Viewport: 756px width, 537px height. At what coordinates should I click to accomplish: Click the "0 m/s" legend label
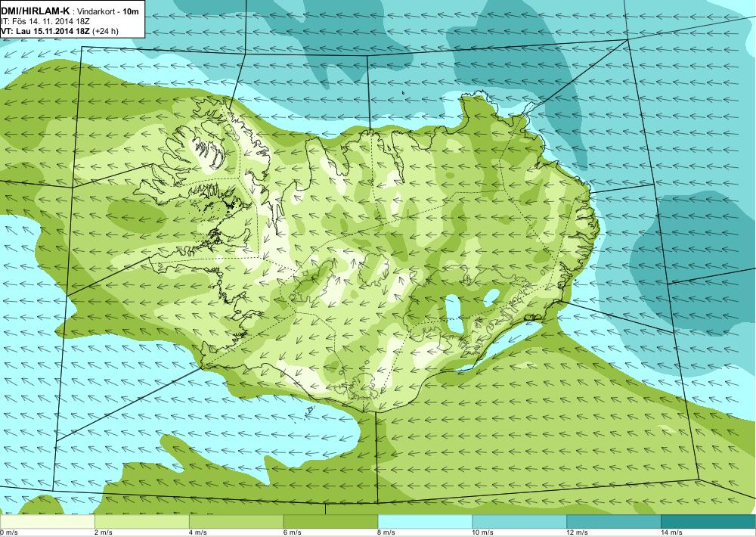point(9,532)
